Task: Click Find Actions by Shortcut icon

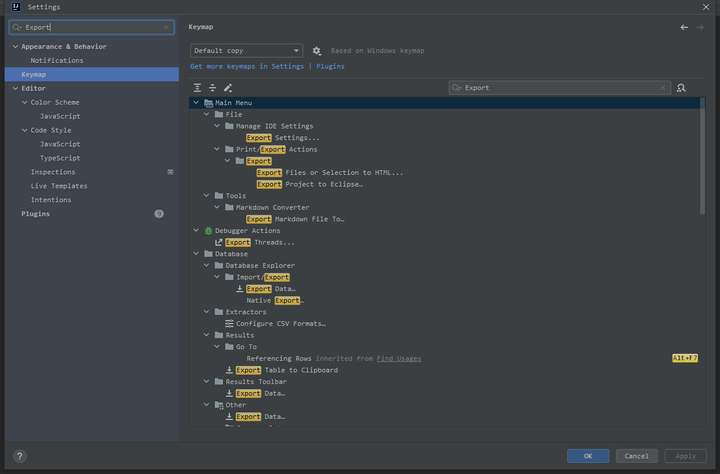Action: point(681,88)
